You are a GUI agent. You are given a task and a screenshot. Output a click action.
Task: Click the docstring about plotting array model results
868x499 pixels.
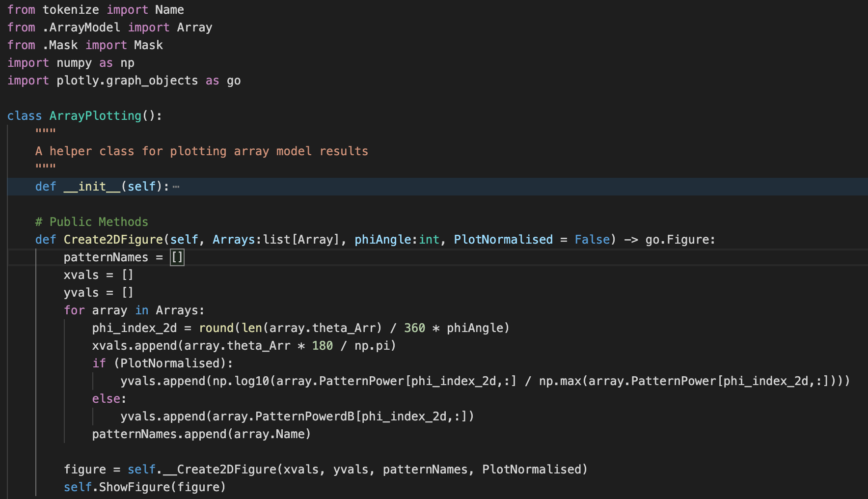pyautogui.click(x=201, y=151)
